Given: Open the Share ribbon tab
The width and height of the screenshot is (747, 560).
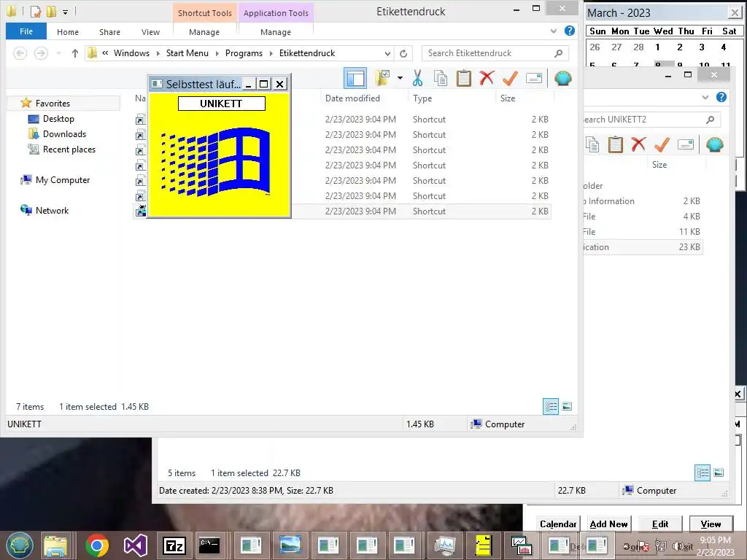Looking at the screenshot, I should (x=109, y=32).
